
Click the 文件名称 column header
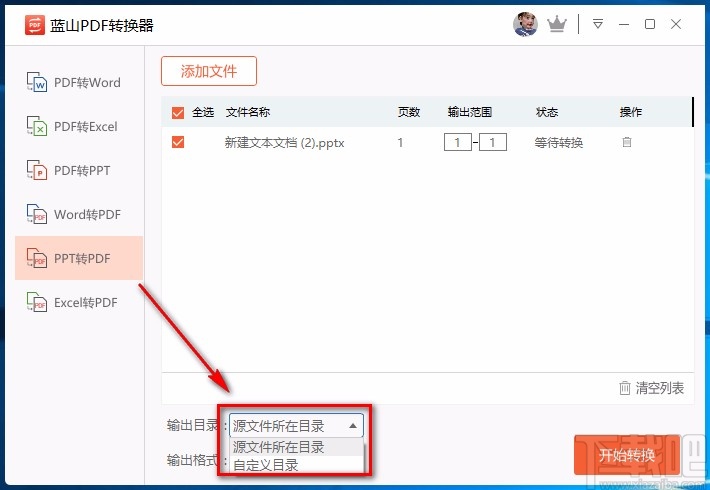248,112
